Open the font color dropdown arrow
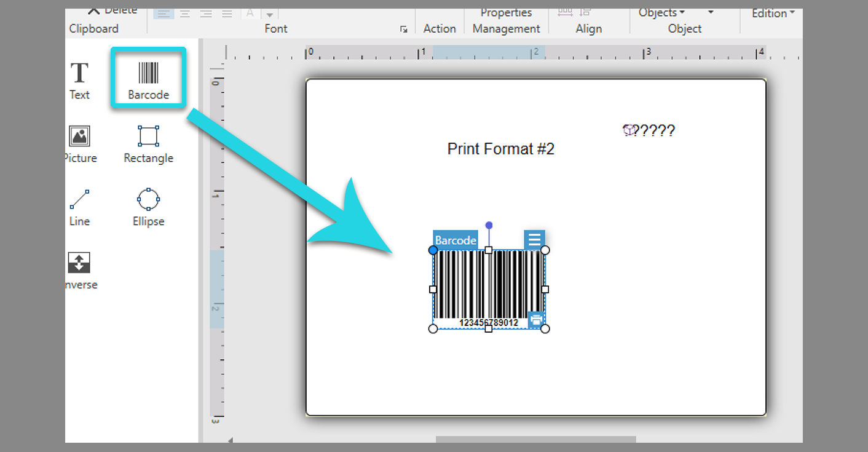This screenshot has width=868, height=452. [269, 14]
